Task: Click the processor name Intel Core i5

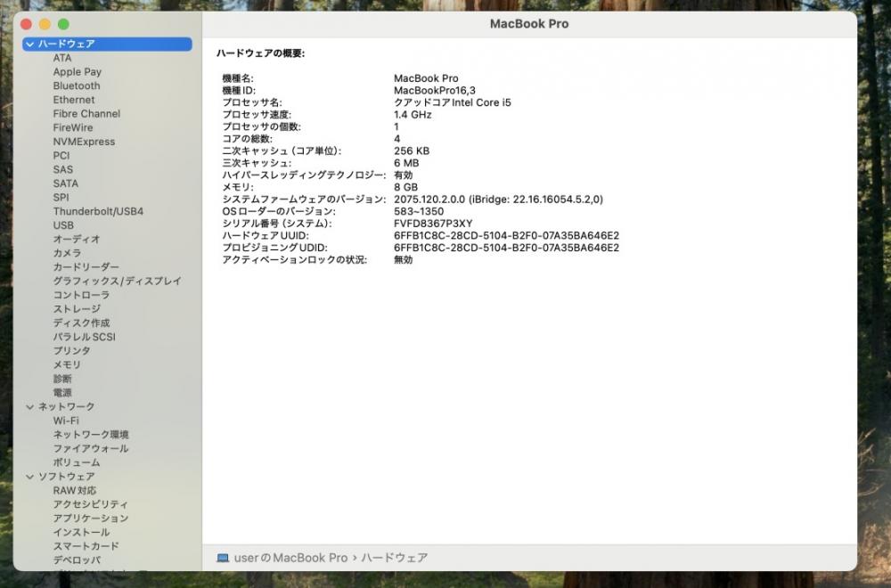Action: pos(453,102)
